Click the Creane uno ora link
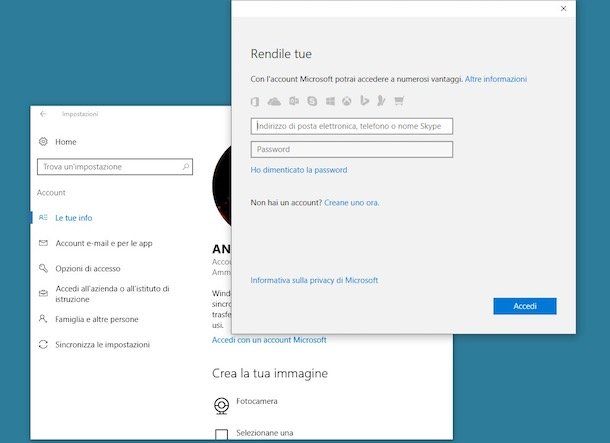This screenshot has width=610, height=443. coord(351,203)
